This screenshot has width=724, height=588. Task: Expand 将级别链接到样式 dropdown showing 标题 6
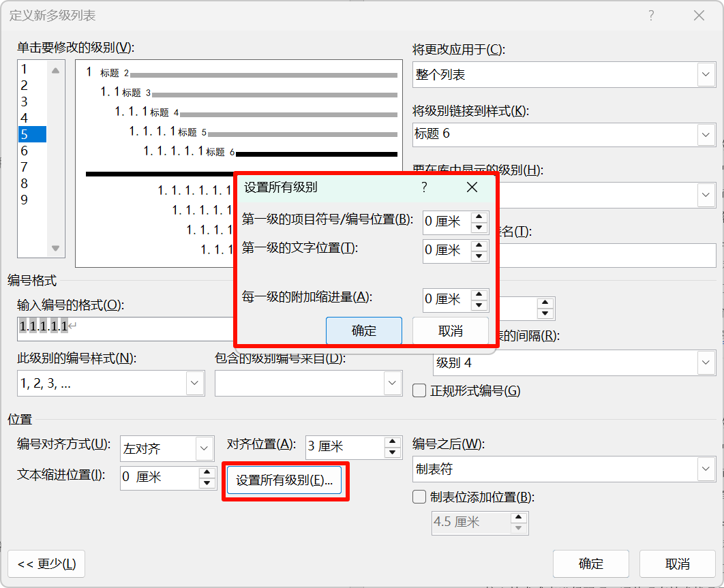click(x=706, y=134)
